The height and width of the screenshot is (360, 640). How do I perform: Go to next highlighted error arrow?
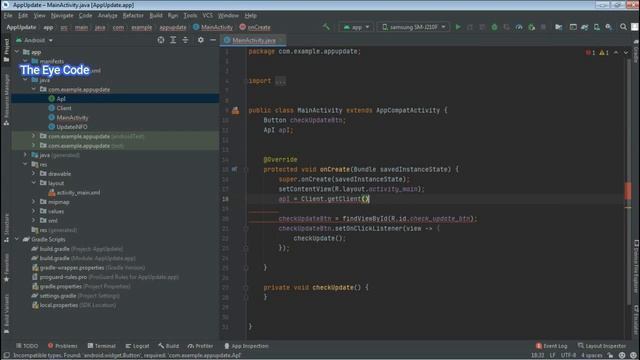click(626, 53)
